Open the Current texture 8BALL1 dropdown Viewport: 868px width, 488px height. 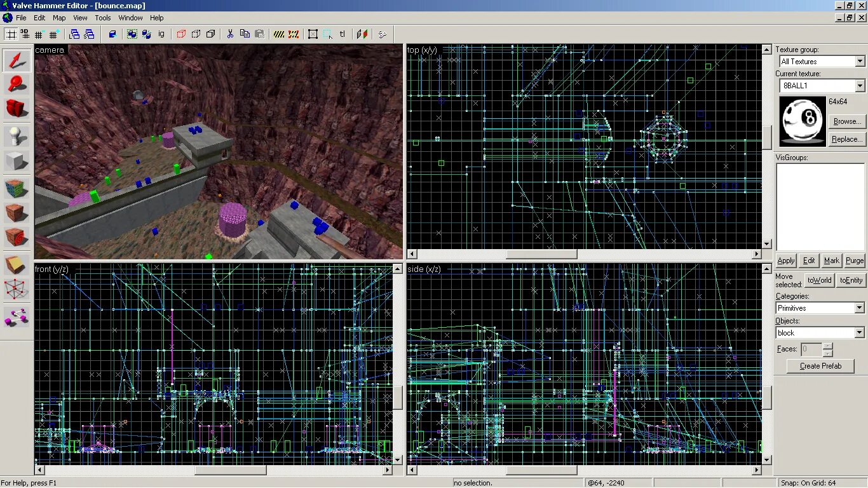pyautogui.click(x=860, y=86)
